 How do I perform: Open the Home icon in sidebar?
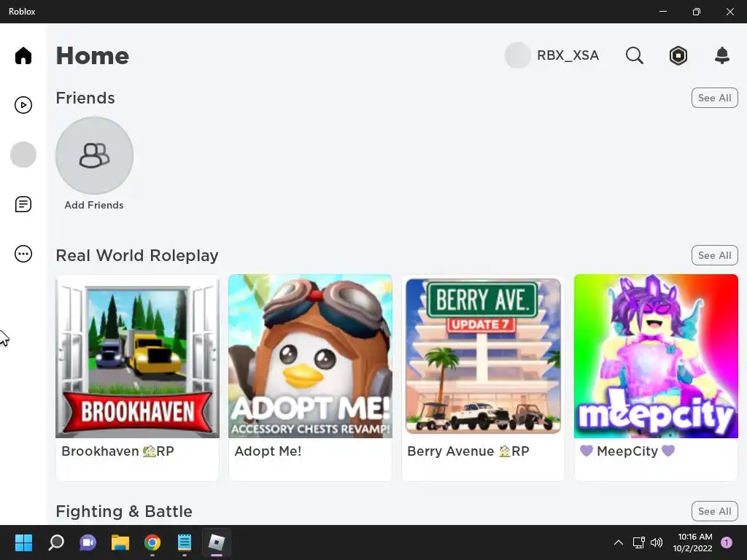coord(23,55)
